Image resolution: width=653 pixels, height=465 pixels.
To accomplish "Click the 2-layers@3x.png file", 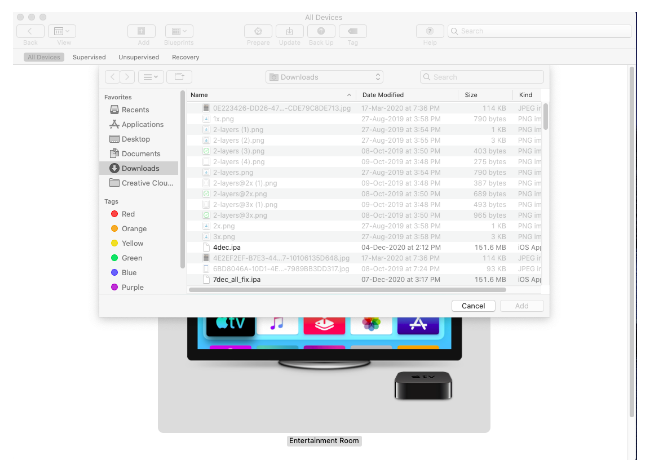I will click(364, 215).
